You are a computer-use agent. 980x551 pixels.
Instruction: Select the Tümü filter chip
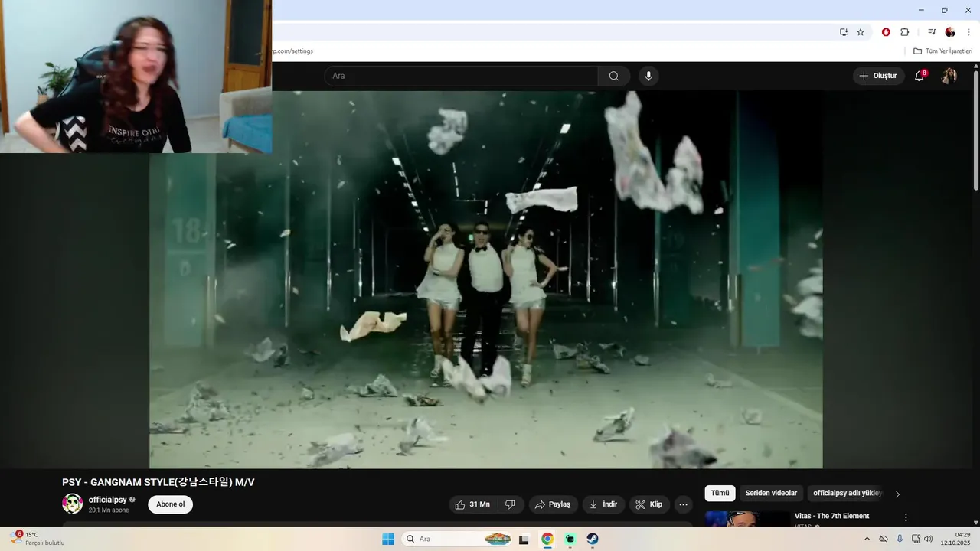click(x=720, y=494)
